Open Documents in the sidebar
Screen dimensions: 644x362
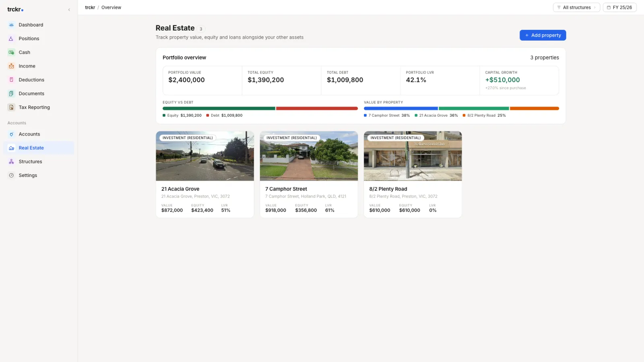pyautogui.click(x=39, y=93)
